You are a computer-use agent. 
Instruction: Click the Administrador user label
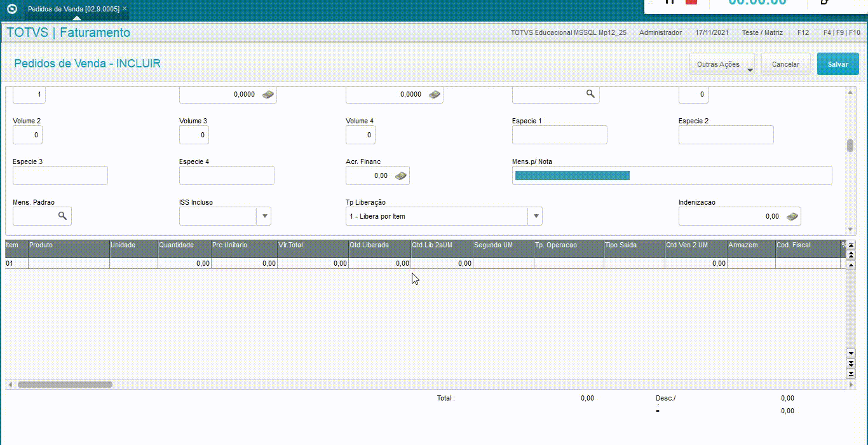(660, 32)
